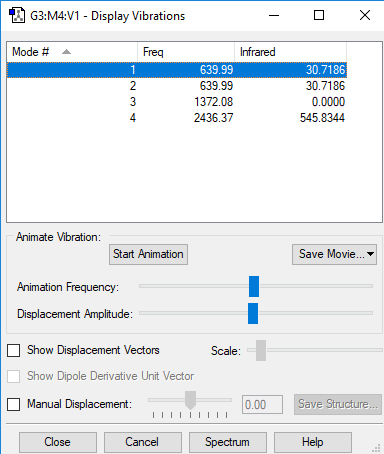The image size is (384, 454).
Task: Open the Spectrum button
Action: point(228,442)
